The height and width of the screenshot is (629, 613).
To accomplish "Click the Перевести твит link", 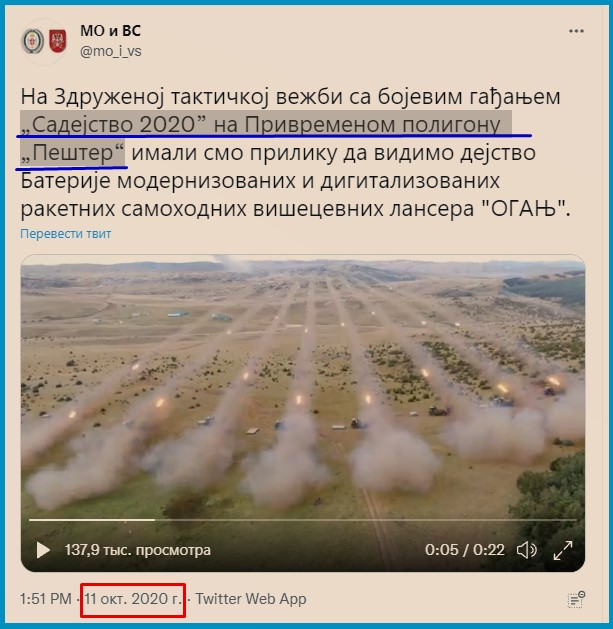I will pyautogui.click(x=66, y=233).
